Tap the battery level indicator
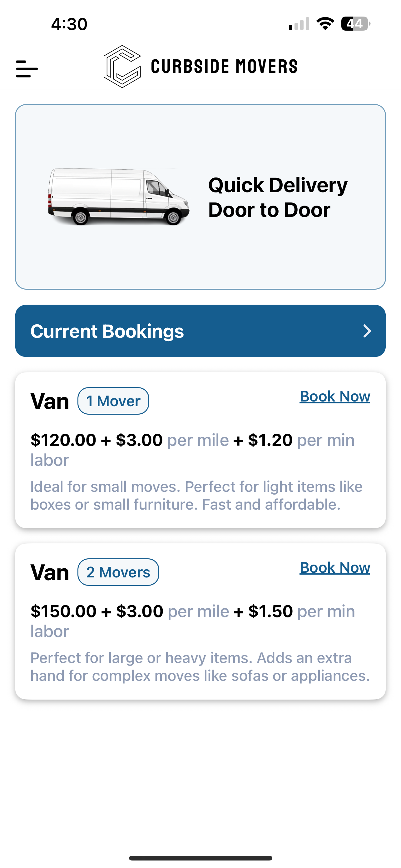The image size is (401, 868). [x=355, y=23]
